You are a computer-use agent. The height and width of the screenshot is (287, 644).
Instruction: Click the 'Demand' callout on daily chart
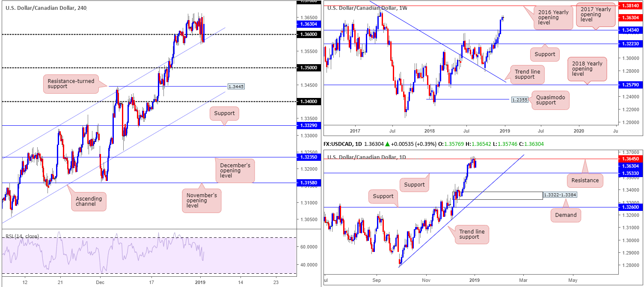pos(566,215)
